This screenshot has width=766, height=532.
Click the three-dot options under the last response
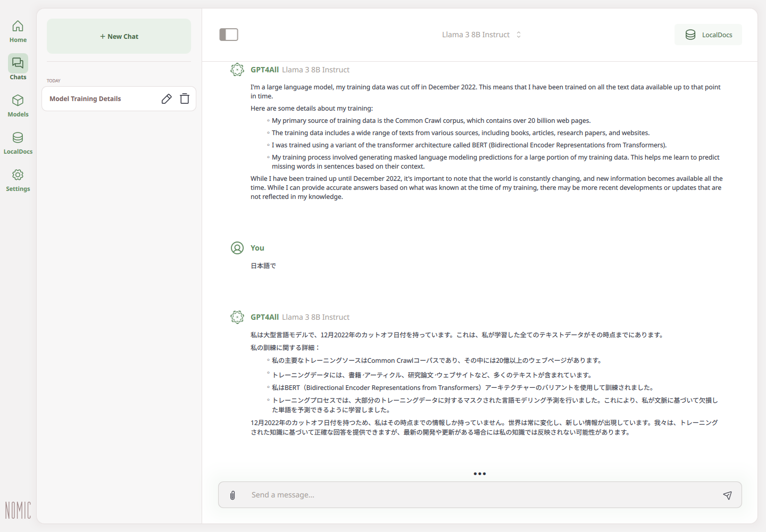[x=480, y=473]
